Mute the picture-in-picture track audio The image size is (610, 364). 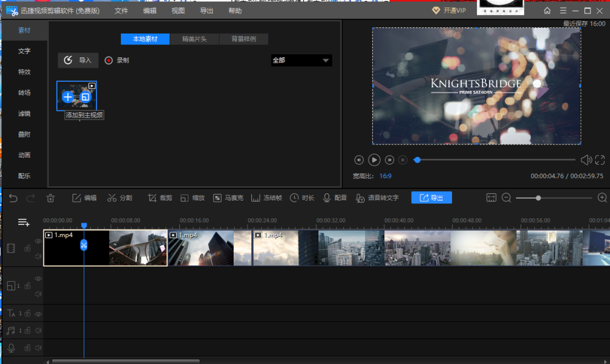coord(38,294)
